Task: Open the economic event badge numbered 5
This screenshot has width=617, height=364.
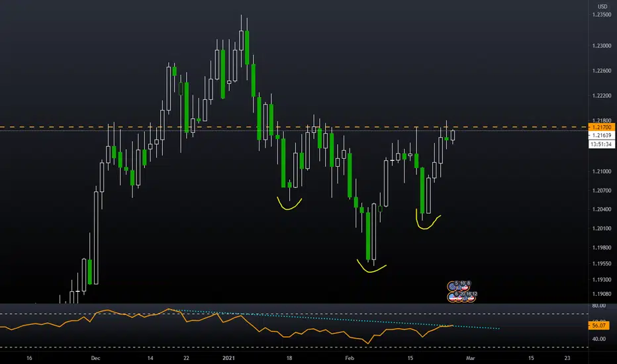Action: [x=452, y=287]
